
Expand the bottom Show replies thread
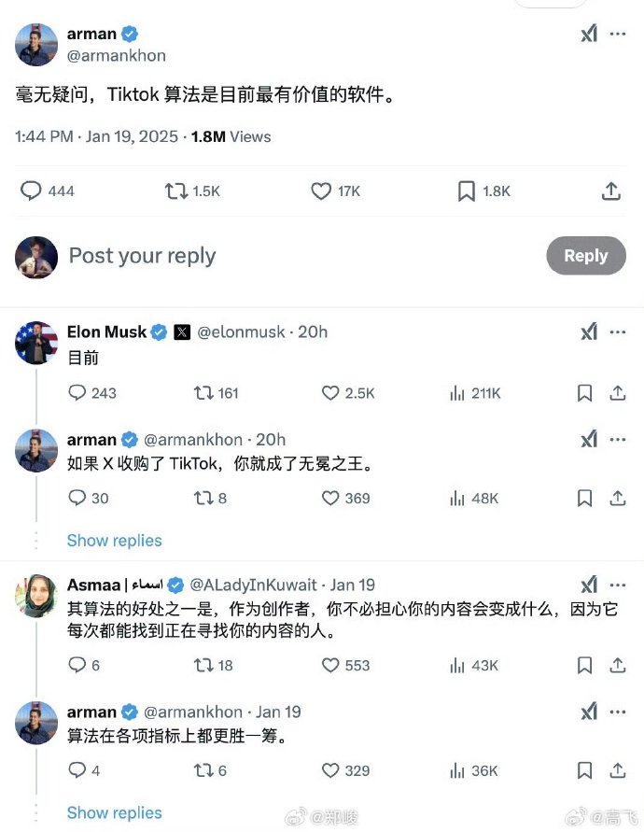coord(115,813)
